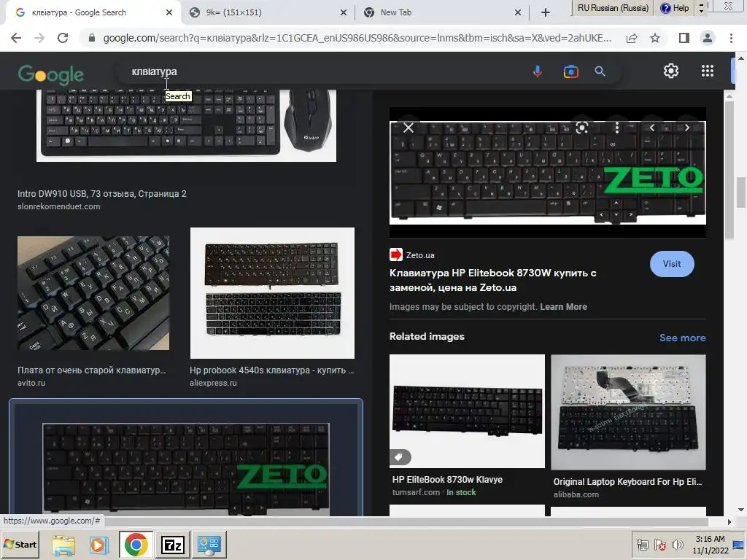Click the RU Russian (Russia) language bar
747x560 pixels.
(613, 7)
